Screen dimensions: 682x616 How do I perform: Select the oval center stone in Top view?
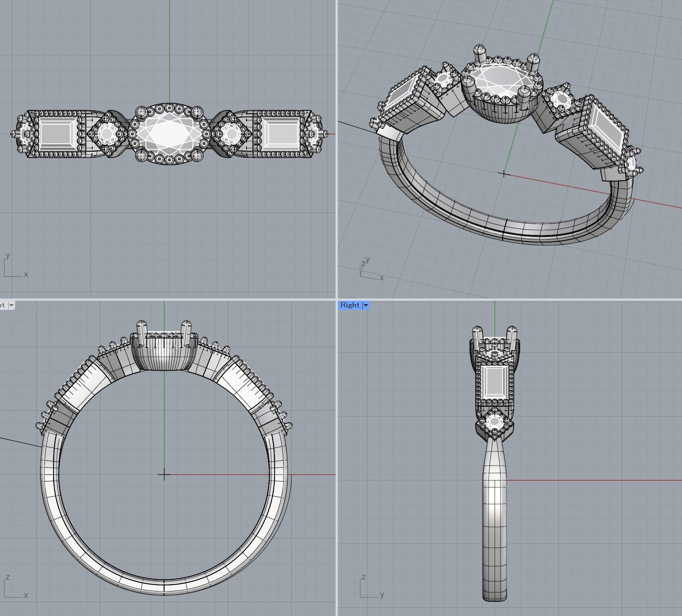[170, 134]
